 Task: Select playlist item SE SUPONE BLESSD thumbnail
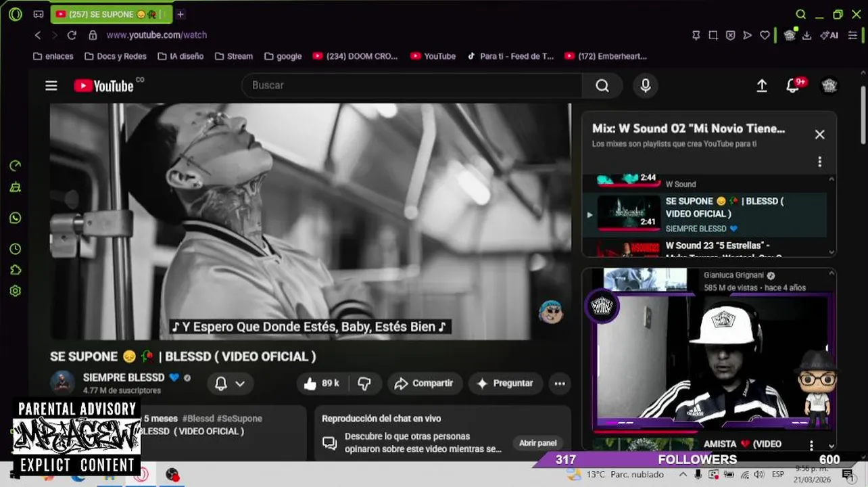click(629, 214)
